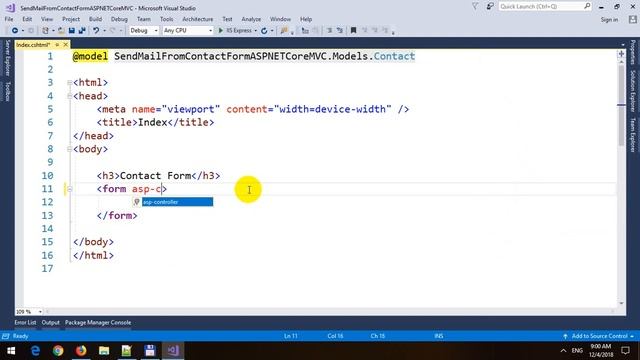Open the Tools menu

coord(167,19)
